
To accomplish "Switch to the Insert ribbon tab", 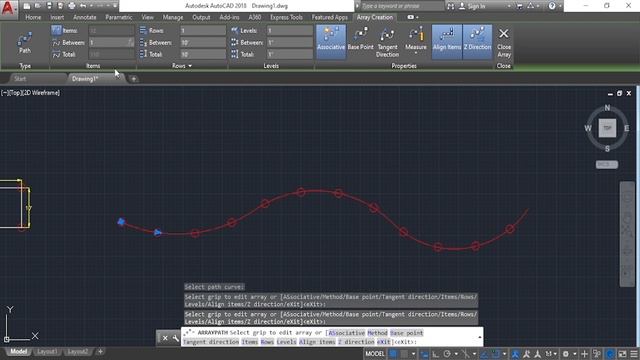I will 57,17.
